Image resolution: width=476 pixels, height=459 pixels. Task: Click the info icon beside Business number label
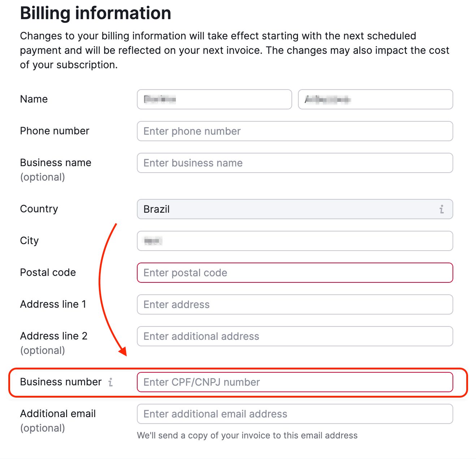coord(111,382)
